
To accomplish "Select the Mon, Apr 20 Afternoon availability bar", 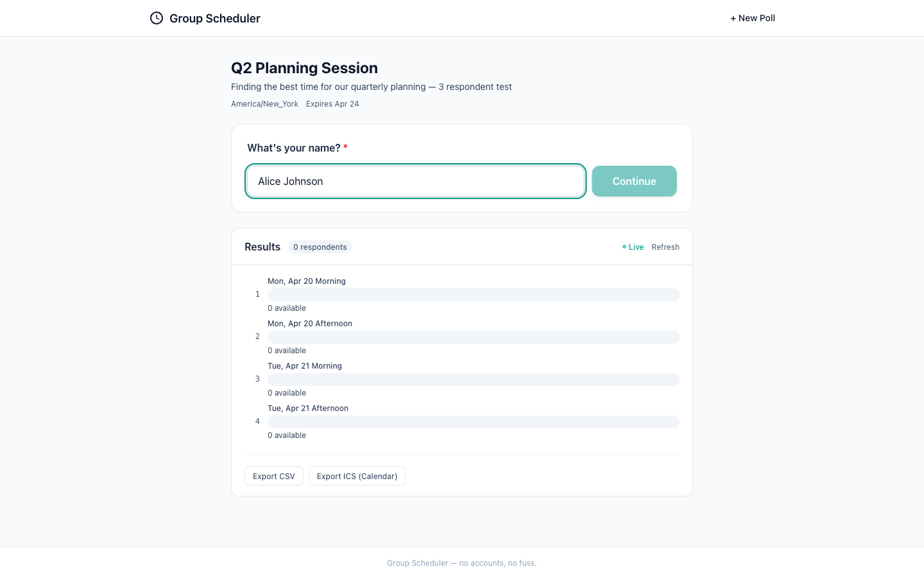I will pos(473,337).
